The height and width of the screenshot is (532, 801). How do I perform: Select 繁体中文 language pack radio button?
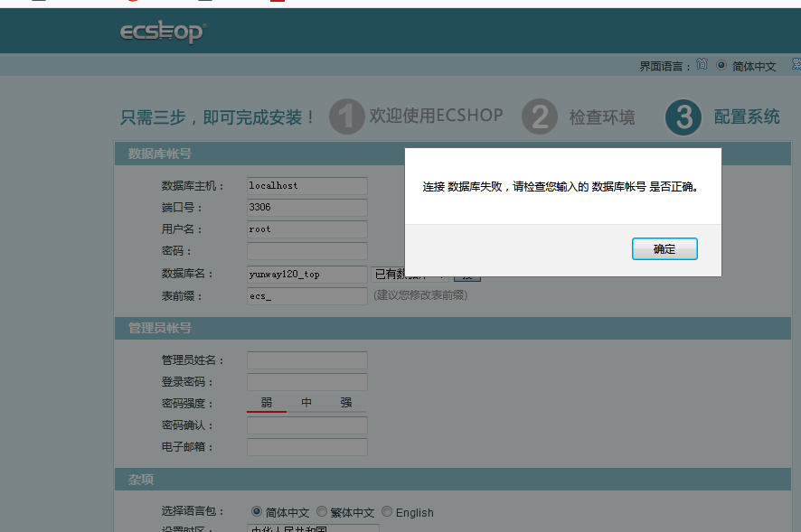click(322, 511)
